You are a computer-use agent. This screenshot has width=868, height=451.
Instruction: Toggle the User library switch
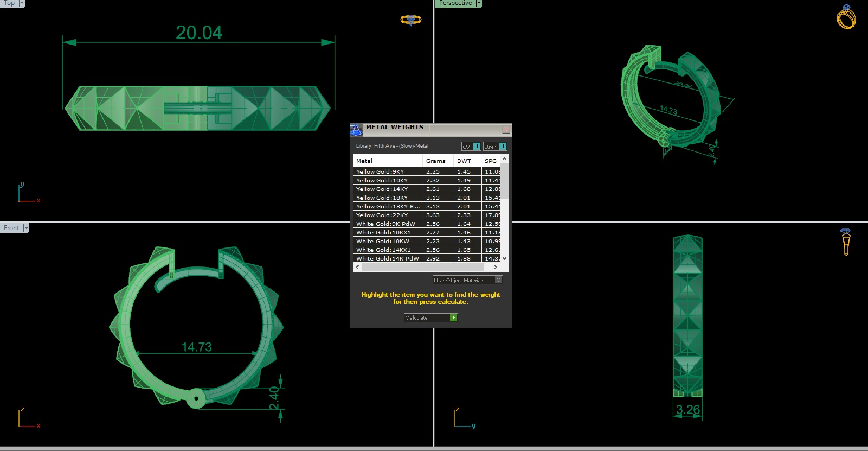click(495, 147)
